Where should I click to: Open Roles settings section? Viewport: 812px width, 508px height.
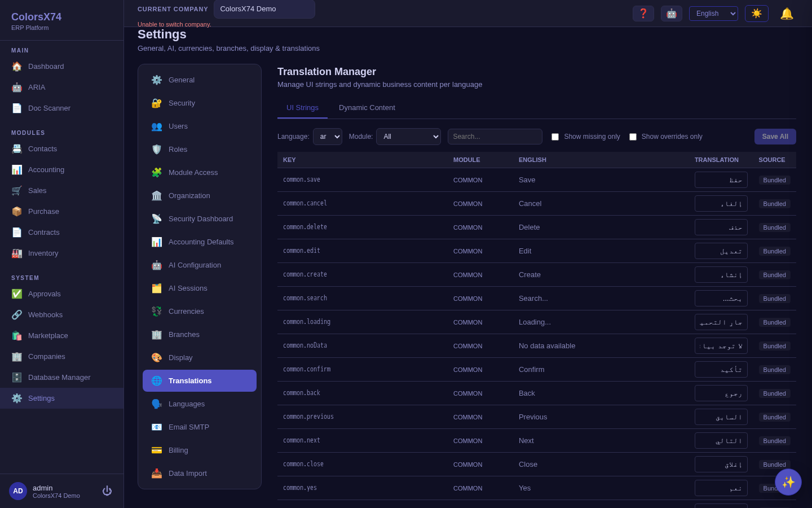coord(200,150)
